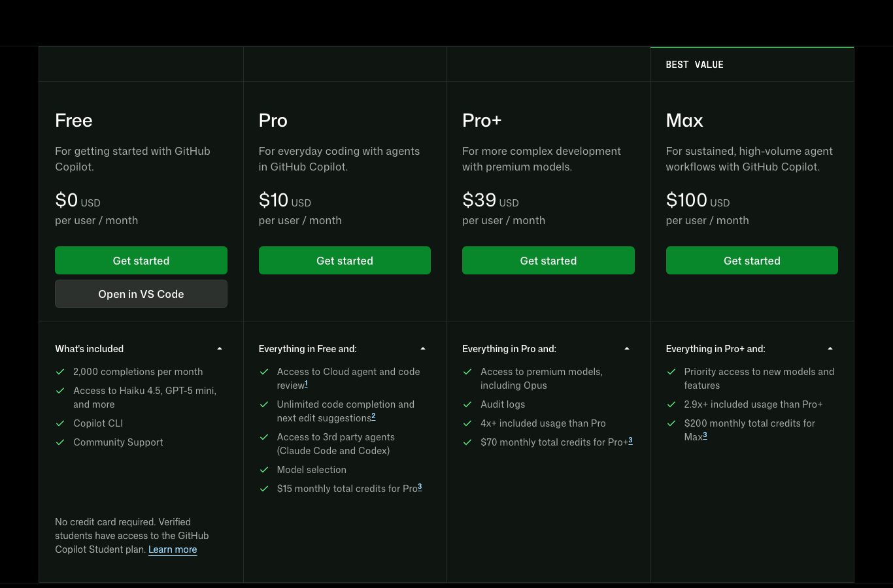893x588 pixels.
Task: Open footnote 2 after next edit suggestions
Action: (373, 417)
